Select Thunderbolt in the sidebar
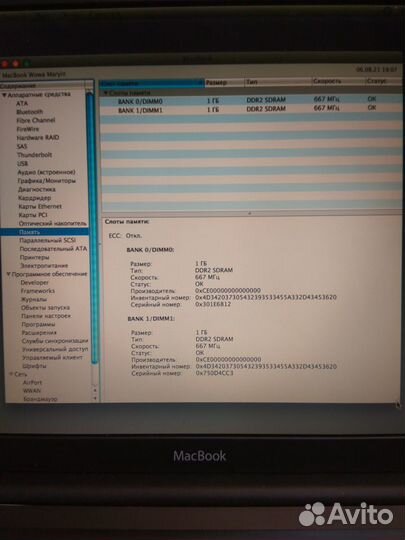 click(34, 155)
